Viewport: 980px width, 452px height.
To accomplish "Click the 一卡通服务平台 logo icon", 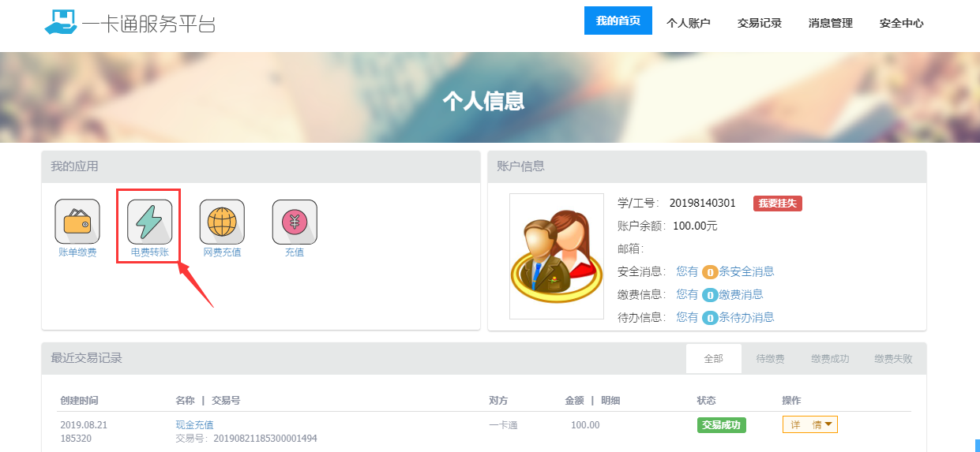I will click(x=61, y=22).
